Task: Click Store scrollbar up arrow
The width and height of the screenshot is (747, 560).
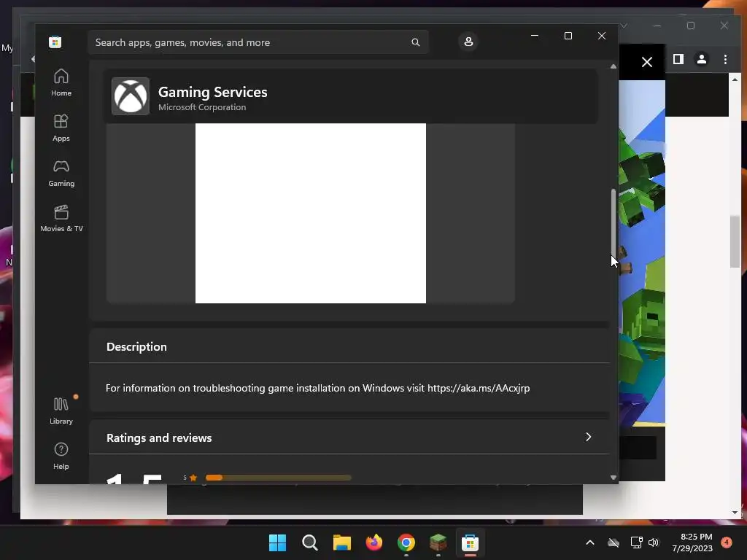Action: [613, 66]
